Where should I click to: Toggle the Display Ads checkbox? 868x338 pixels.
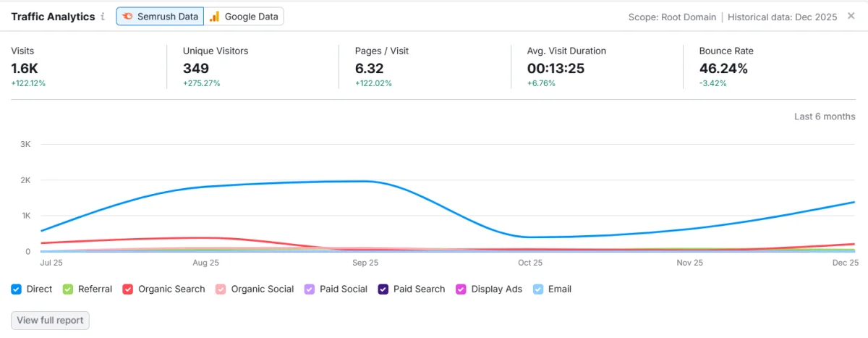click(460, 289)
